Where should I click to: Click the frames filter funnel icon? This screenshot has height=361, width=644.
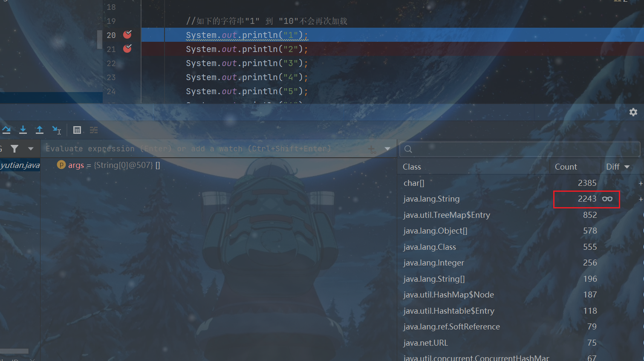point(14,149)
